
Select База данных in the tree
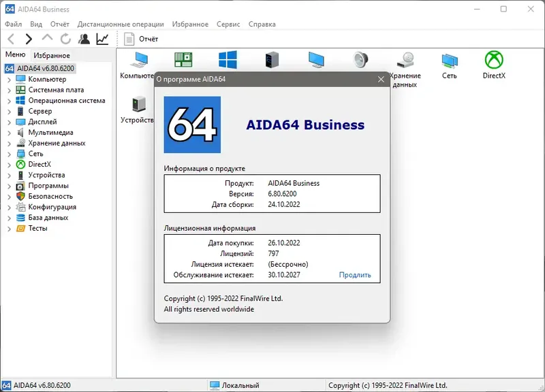point(48,218)
